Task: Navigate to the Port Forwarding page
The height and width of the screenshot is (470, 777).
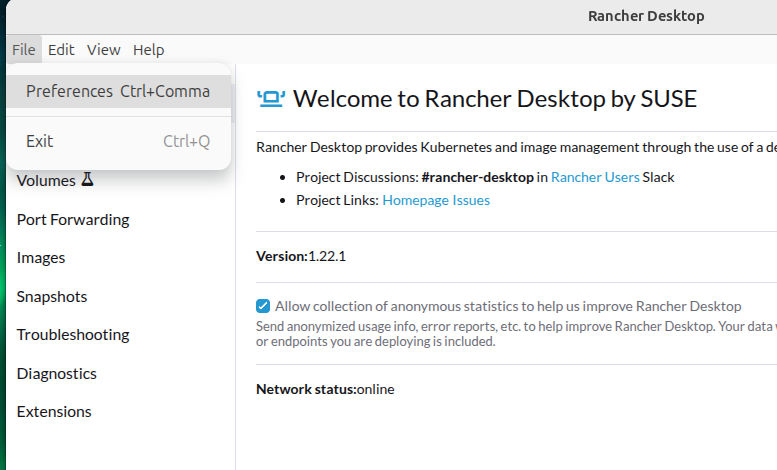Action: click(x=73, y=219)
